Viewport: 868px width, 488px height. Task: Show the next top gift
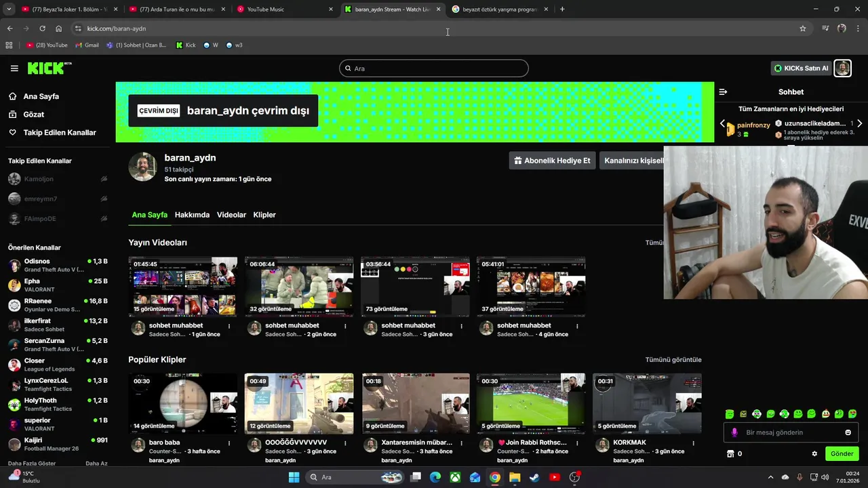tap(859, 124)
